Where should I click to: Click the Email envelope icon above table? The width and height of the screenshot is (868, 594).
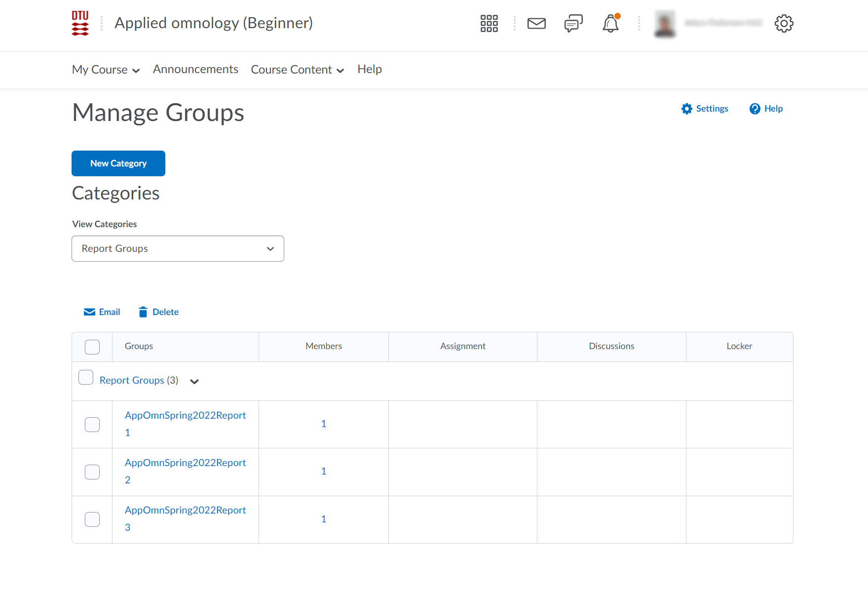[x=89, y=312]
